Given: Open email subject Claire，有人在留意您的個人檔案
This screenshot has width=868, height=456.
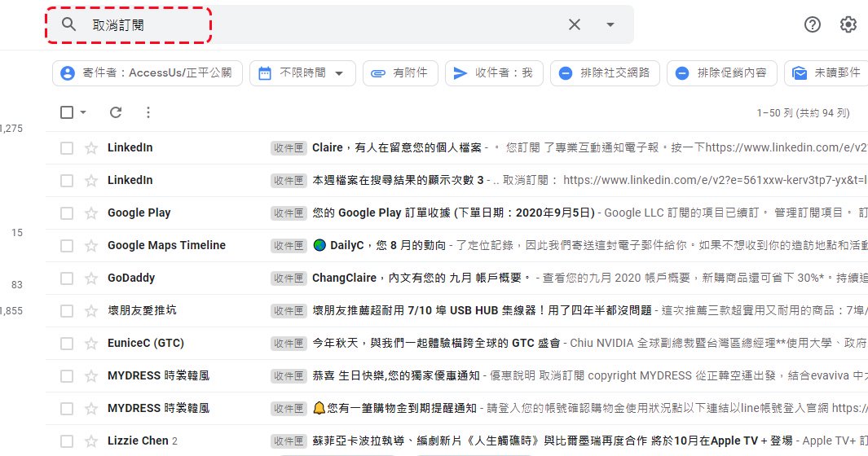Looking at the screenshot, I should pyautogui.click(x=397, y=147).
